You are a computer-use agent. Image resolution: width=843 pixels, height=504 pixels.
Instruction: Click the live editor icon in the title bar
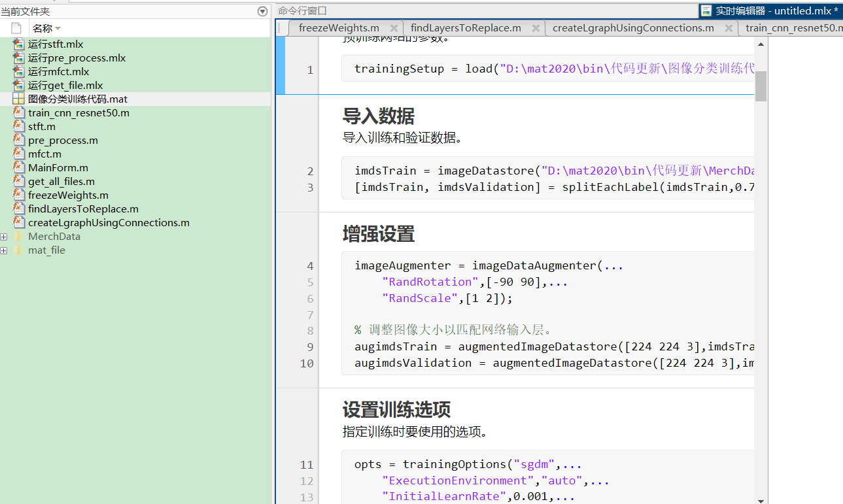coord(706,11)
